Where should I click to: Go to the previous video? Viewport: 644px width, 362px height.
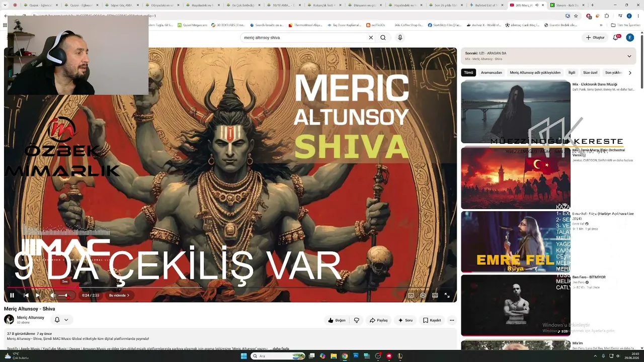coord(26,295)
